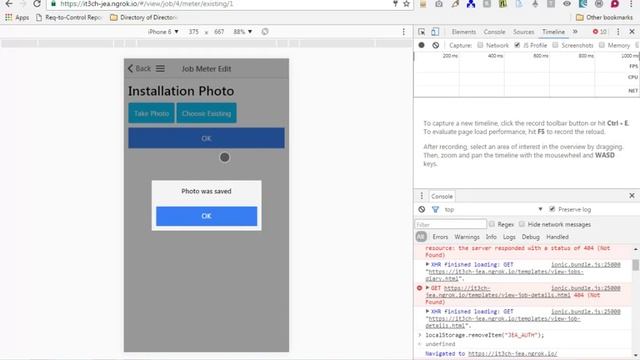Check Hide network messages
The height and width of the screenshot is (360, 640).
point(522,224)
